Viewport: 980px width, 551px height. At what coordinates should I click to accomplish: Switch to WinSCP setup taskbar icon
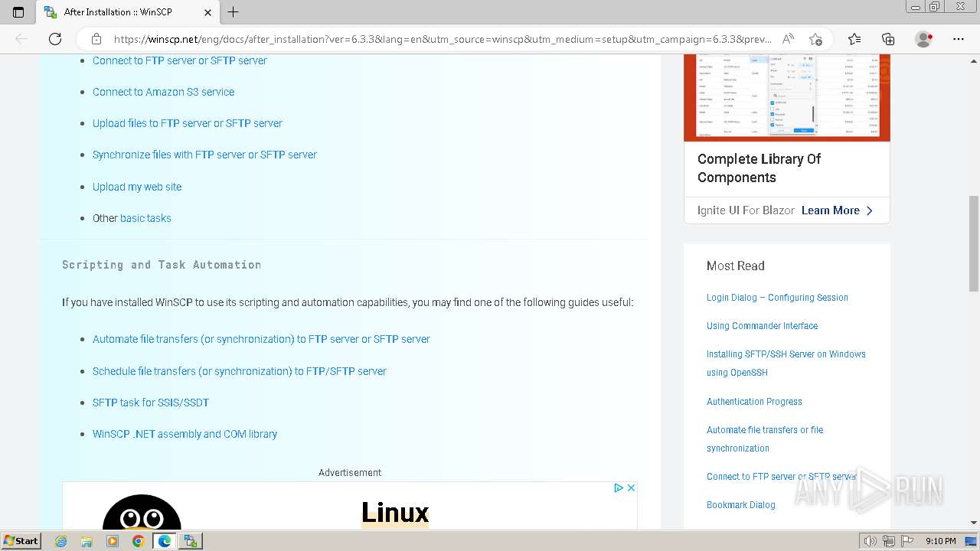(x=191, y=541)
